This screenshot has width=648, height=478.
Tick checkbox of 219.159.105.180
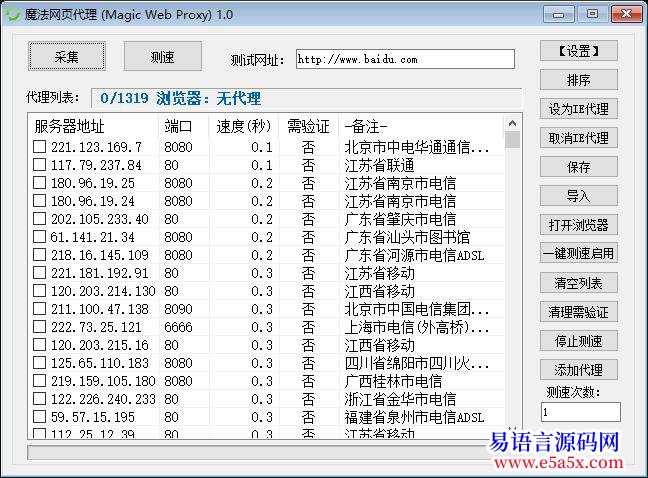click(40, 381)
